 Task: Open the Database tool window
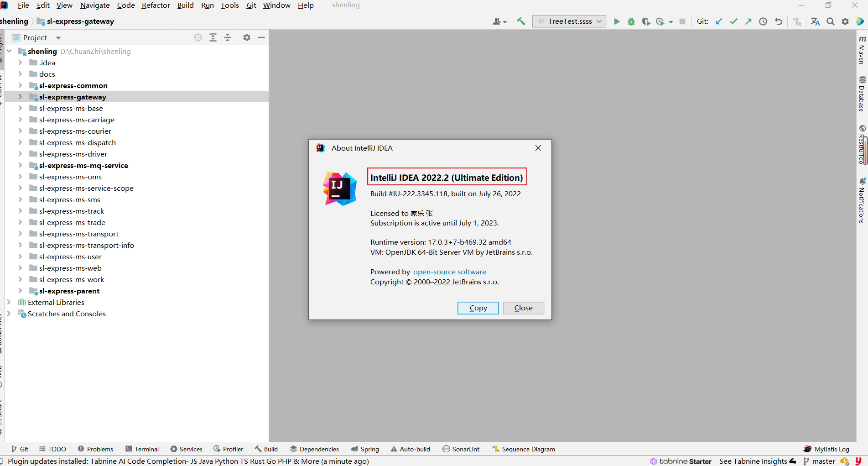[x=862, y=94]
